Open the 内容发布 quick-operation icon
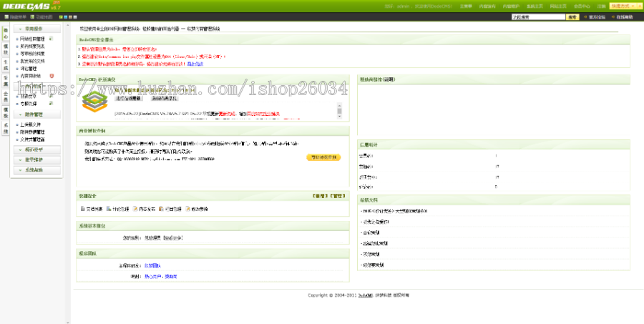Image resolution: width=644 pixels, height=324 pixels. click(135, 209)
